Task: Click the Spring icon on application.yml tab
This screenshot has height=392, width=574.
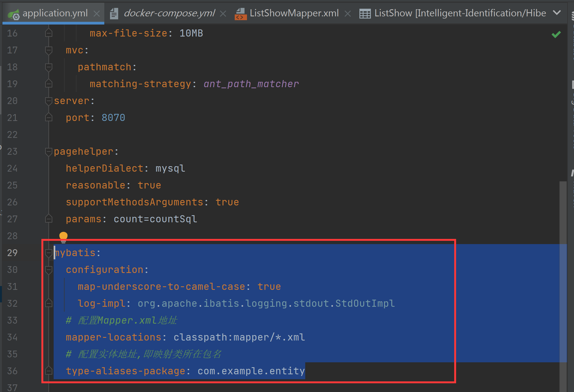Action: tap(13, 14)
